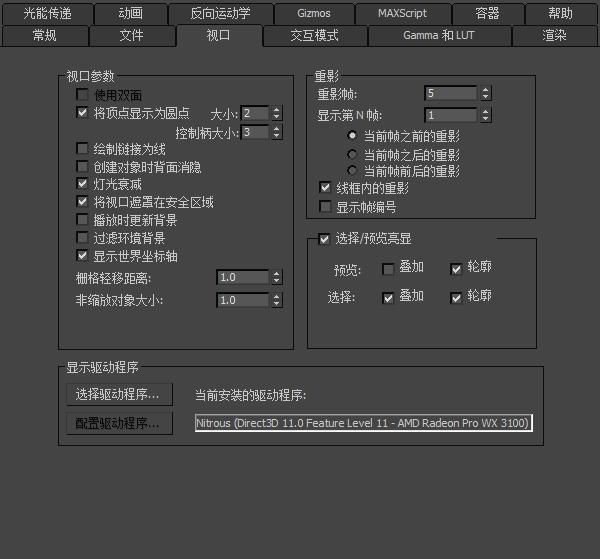Click the 配置驱动程序... button
Viewport: 600px width, 559px height.
119,423
